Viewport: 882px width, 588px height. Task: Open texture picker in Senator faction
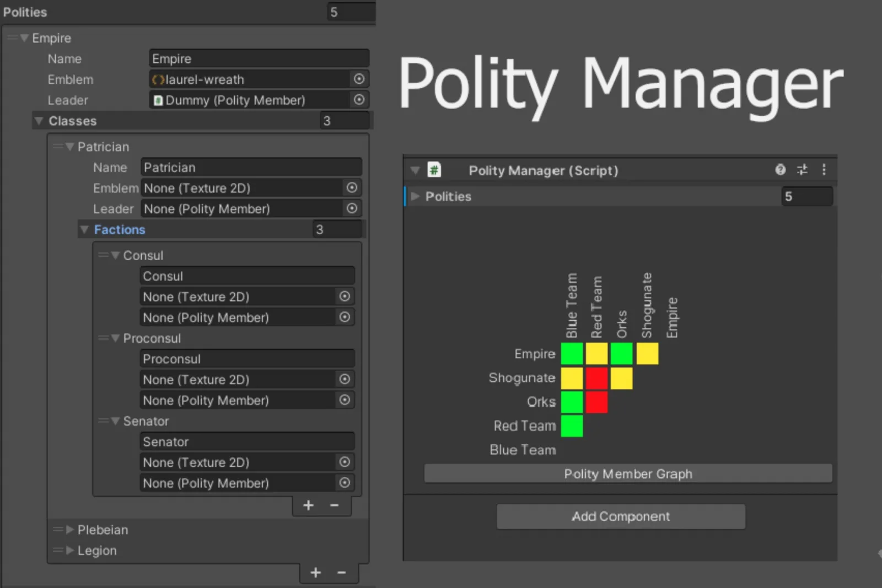click(x=345, y=462)
